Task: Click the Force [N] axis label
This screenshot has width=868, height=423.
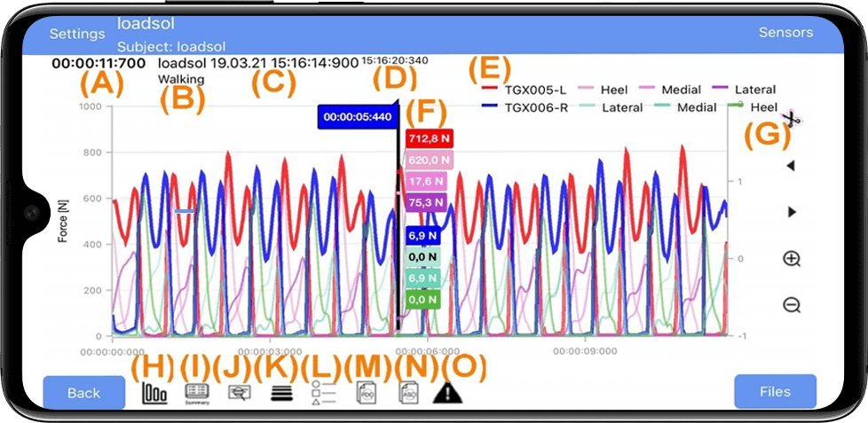Action: pos(62,221)
